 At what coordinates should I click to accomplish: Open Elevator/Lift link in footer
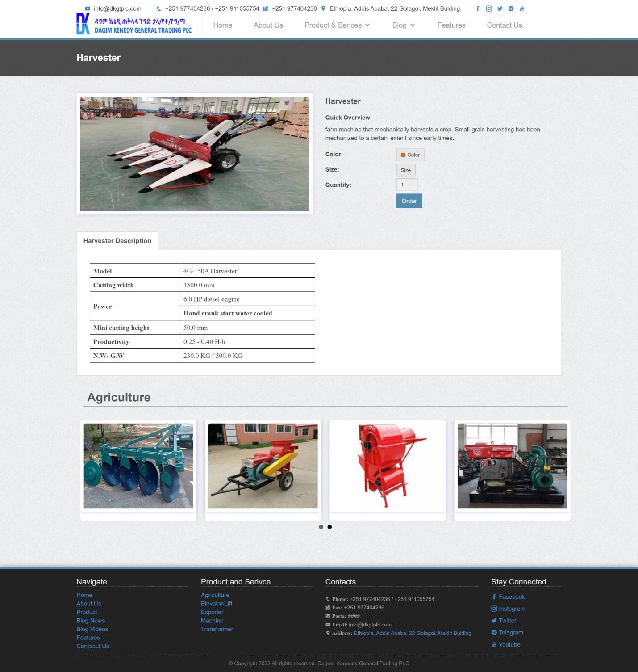tap(217, 604)
